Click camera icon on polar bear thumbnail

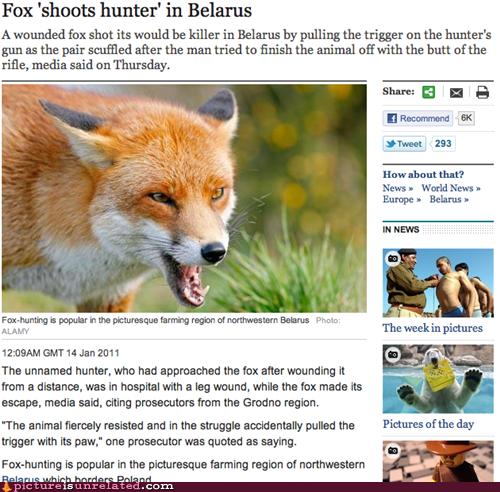393,354
